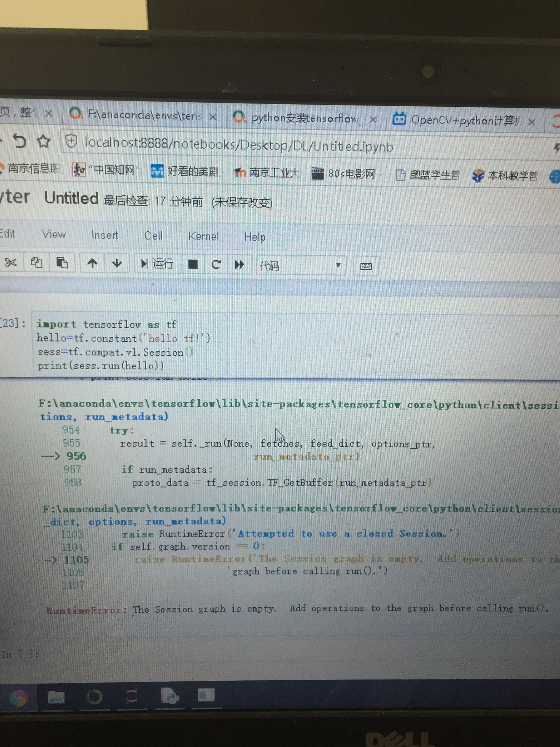
Task: Move cell down with arrow icon
Action: point(117,263)
